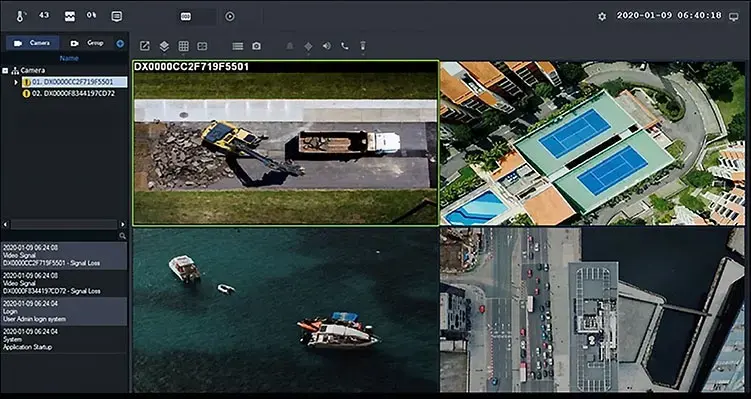751x399 pixels.
Task: Click the horizontal scrollbar under camera tree
Action: coord(64,224)
